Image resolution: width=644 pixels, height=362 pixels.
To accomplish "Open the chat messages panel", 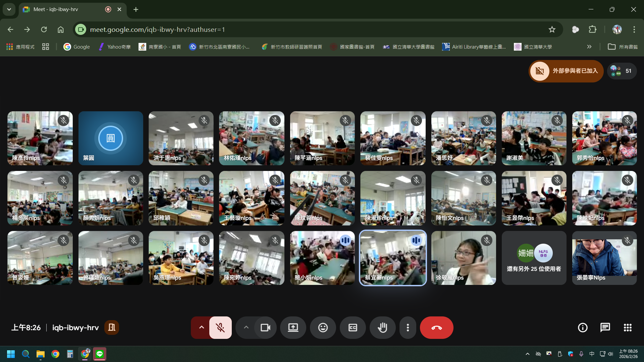I will (605, 327).
